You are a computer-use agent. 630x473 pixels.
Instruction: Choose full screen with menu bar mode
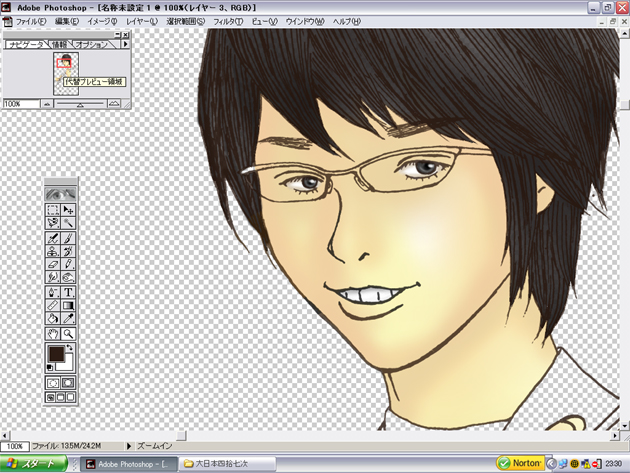click(60, 397)
